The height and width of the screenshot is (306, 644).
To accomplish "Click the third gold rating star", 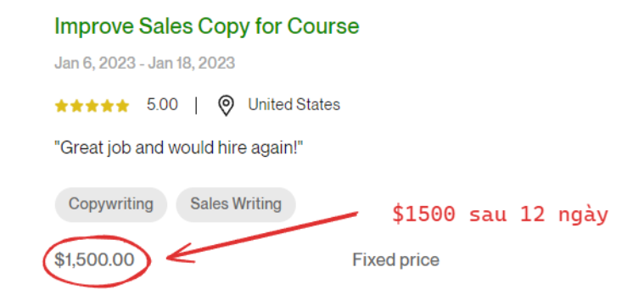I will click(x=92, y=106).
